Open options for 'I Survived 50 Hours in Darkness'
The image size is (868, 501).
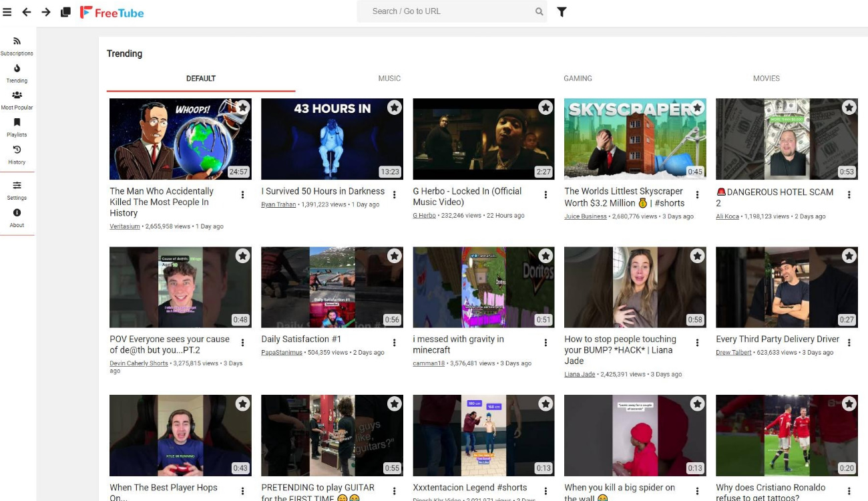pyautogui.click(x=395, y=195)
